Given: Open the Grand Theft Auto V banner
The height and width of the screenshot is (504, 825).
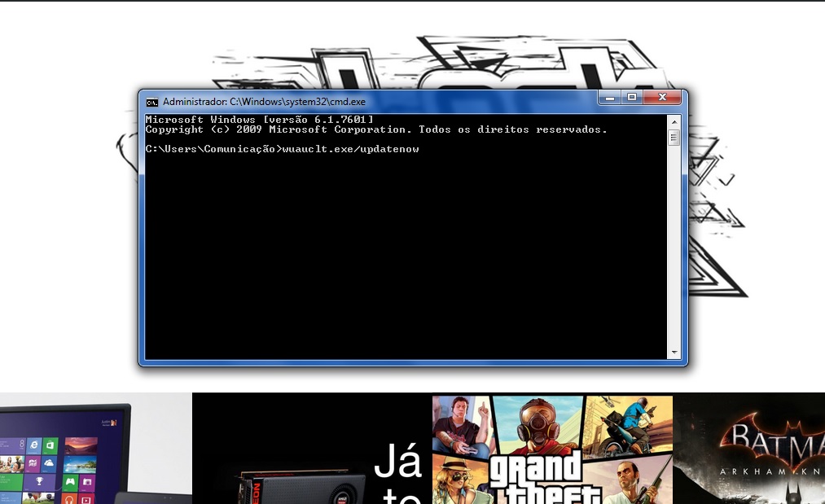Looking at the screenshot, I should pos(551,448).
